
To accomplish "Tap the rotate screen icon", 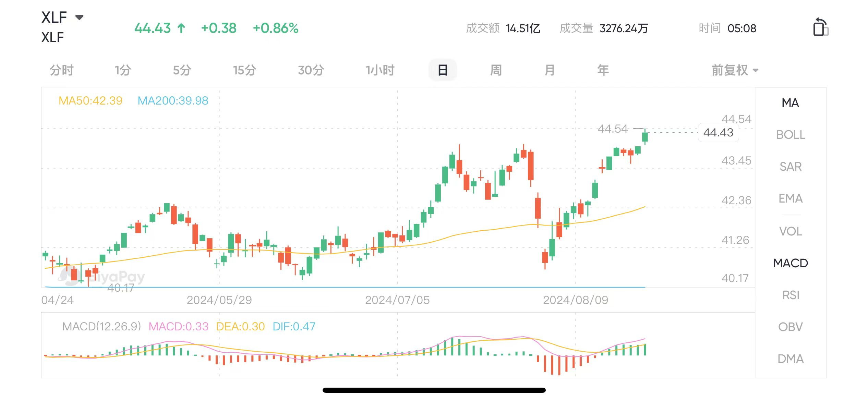I will [820, 27].
